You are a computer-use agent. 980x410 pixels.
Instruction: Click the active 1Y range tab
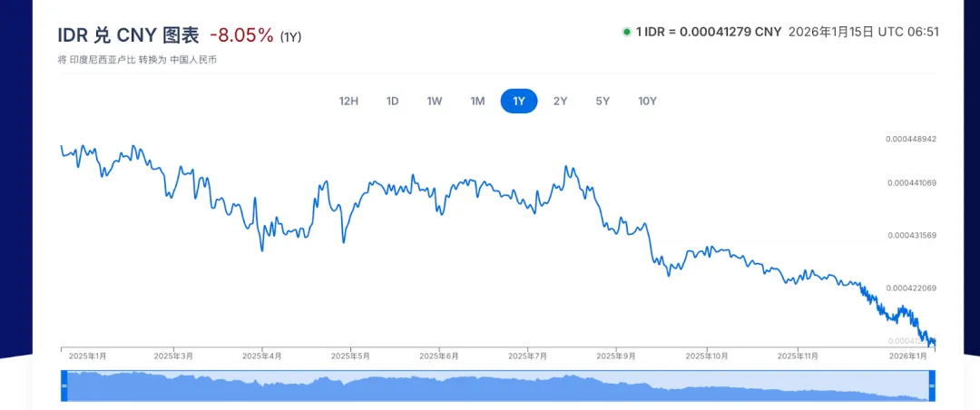519,101
